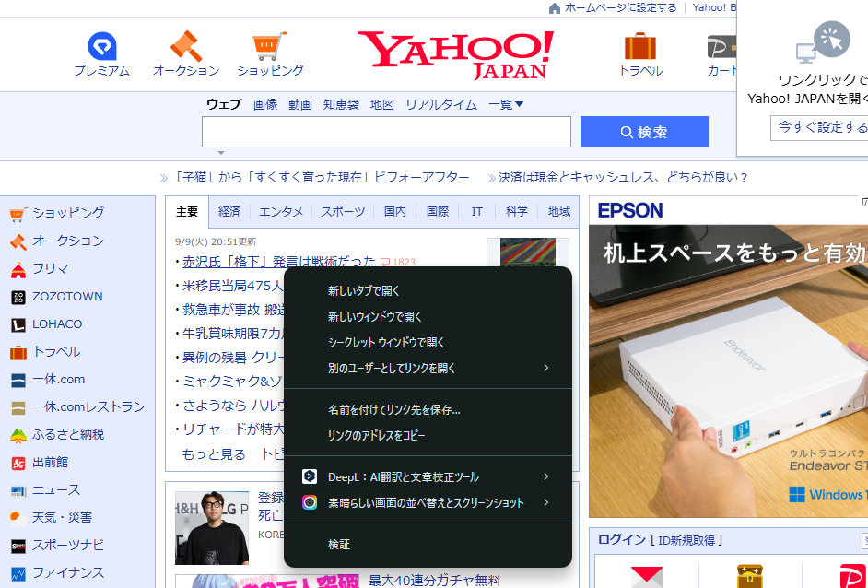Click the ふるさと納税 icon
Image resolution: width=868 pixels, height=588 pixels.
(x=18, y=436)
